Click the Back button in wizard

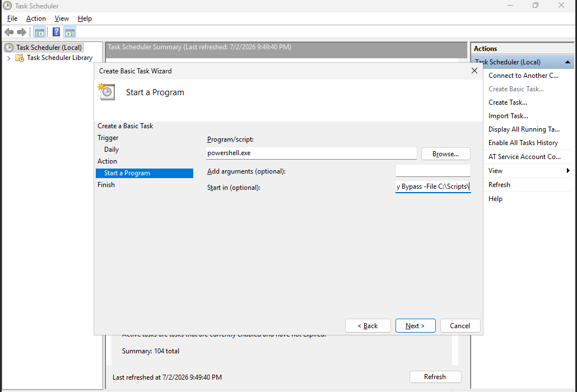367,326
